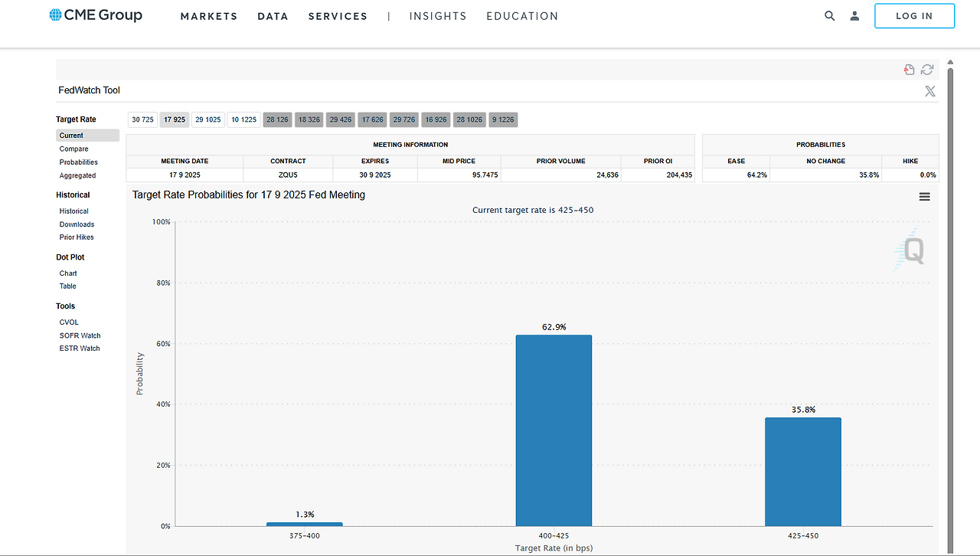Open ESTR Watch link
The image size is (980, 556).
[80, 348]
